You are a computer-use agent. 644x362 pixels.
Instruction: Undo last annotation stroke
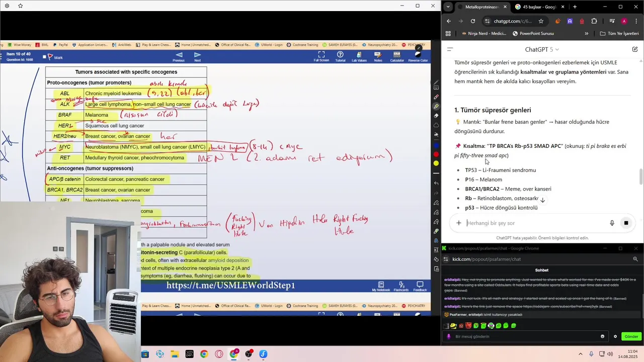(436, 184)
